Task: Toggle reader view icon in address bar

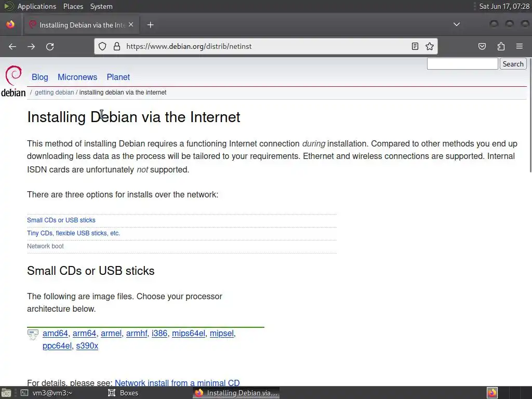Action: coord(415,46)
